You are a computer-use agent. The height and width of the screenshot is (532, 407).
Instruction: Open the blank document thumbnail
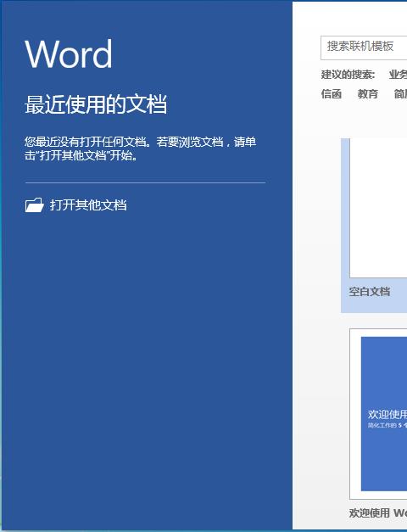point(378,208)
